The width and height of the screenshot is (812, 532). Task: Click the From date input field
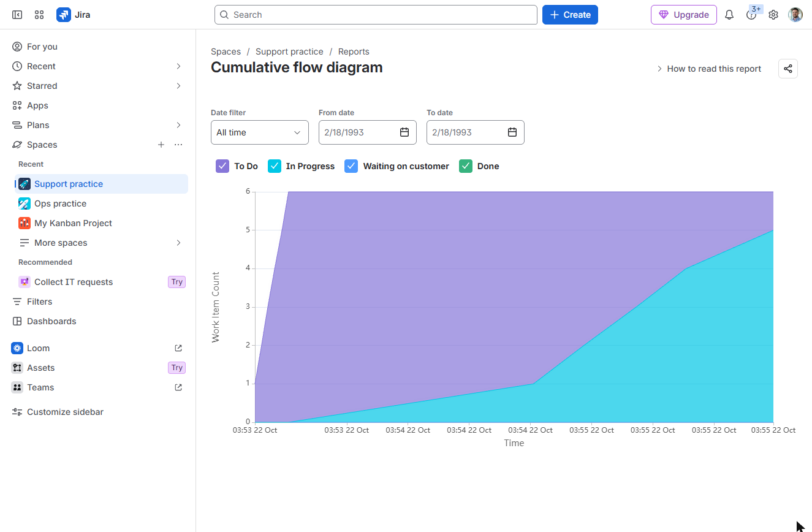point(368,132)
